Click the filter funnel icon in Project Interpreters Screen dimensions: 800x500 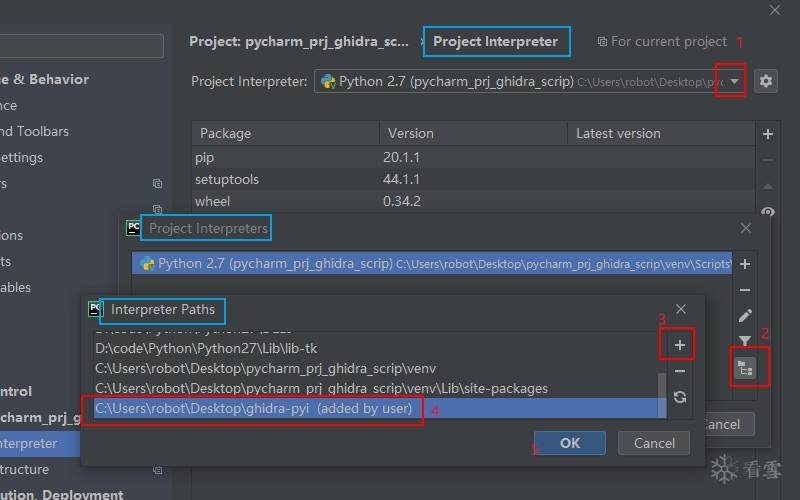tap(745, 340)
